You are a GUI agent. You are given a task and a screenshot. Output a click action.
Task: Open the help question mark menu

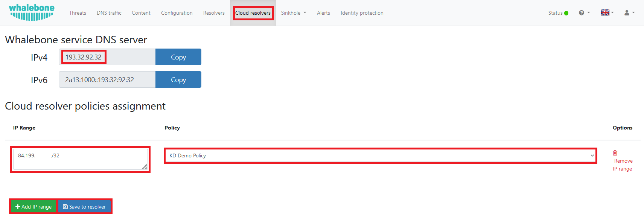tap(584, 13)
